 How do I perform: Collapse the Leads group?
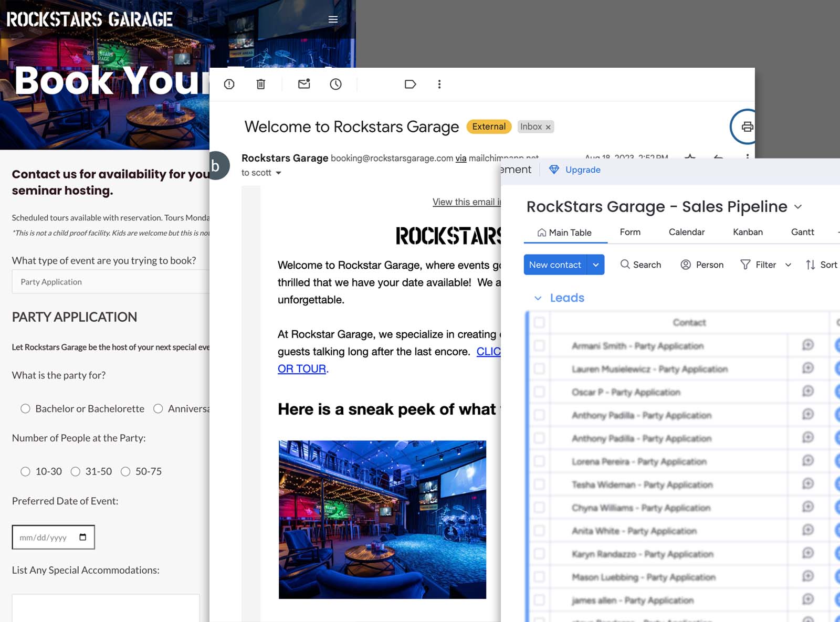(x=538, y=298)
